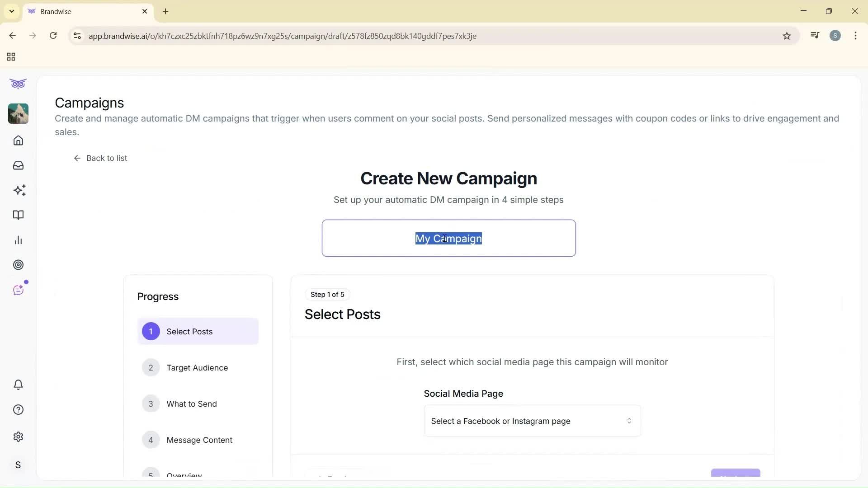This screenshot has height=488, width=868.
Task: Click Back to list
Action: pos(100,158)
